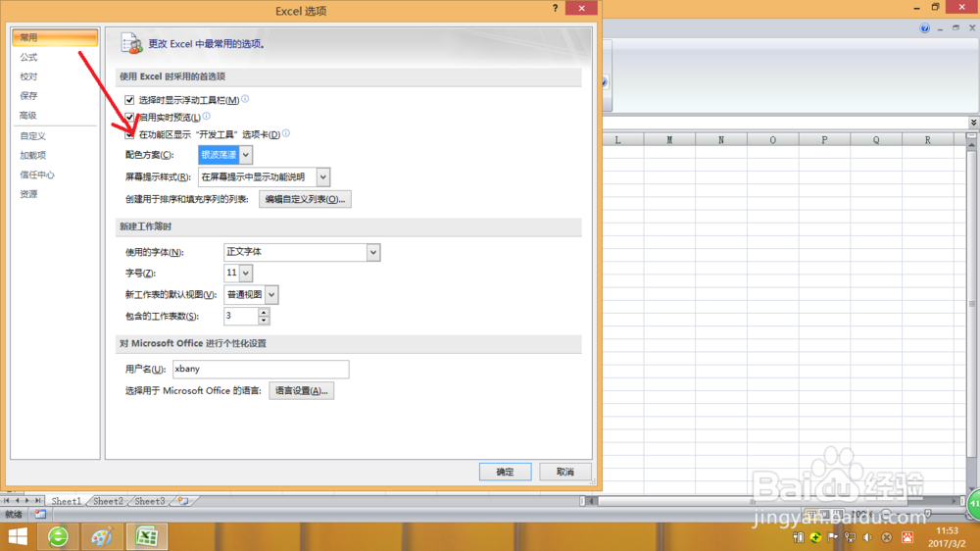Viewport: 980px width, 551px height.
Task: Click the Excel taskbar icon
Action: click(x=147, y=536)
